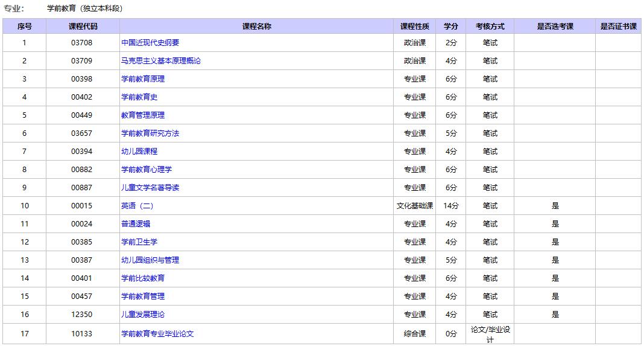Screen dimensions: 644x346
Task: Click the 专业： label
Action: click(14, 8)
